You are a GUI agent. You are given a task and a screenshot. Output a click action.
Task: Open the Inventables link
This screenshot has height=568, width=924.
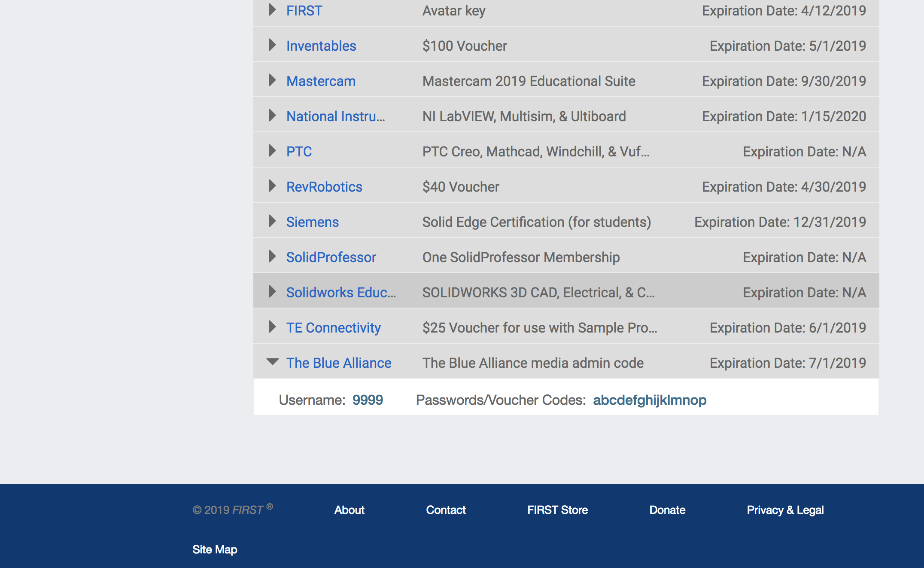coord(321,46)
